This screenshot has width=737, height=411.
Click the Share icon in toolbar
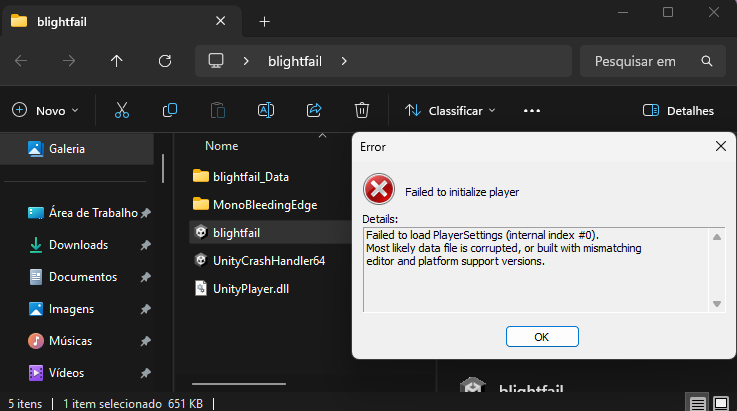point(314,110)
